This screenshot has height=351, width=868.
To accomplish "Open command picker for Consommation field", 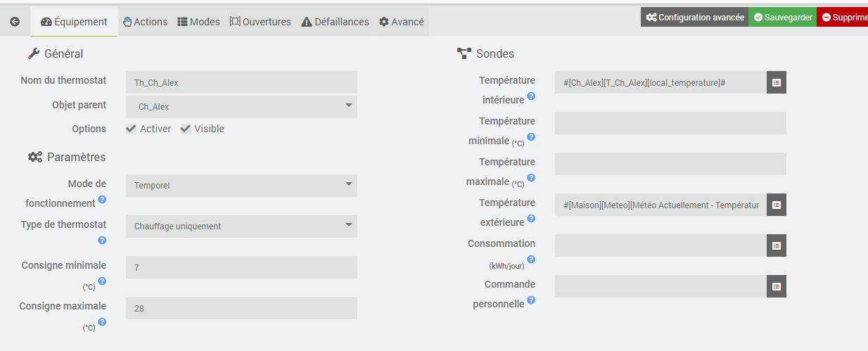I will tap(777, 245).
